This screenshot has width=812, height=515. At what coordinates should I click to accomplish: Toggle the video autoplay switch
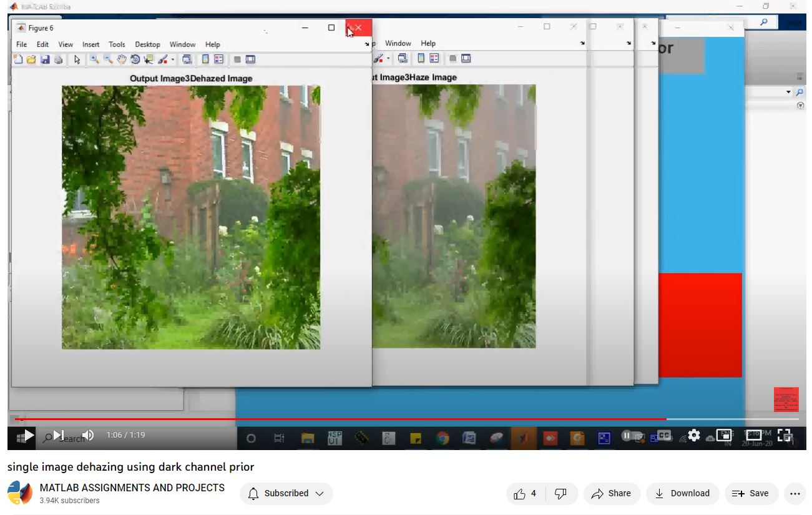point(632,435)
